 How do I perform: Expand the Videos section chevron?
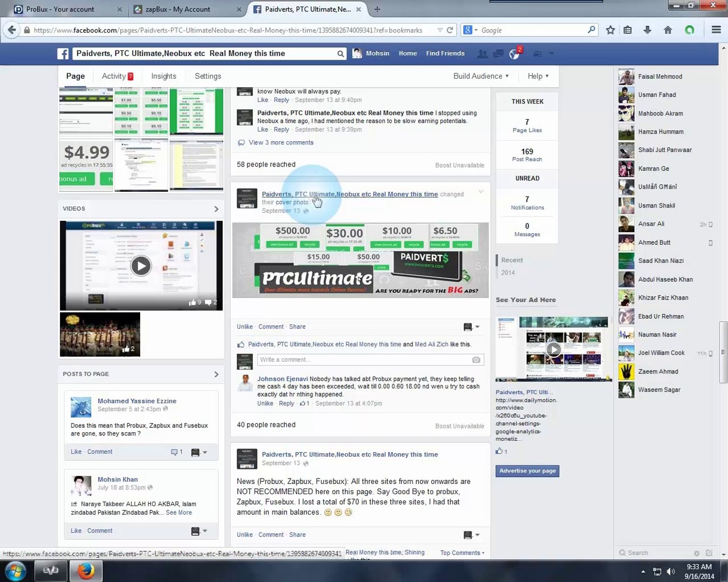[216, 209]
